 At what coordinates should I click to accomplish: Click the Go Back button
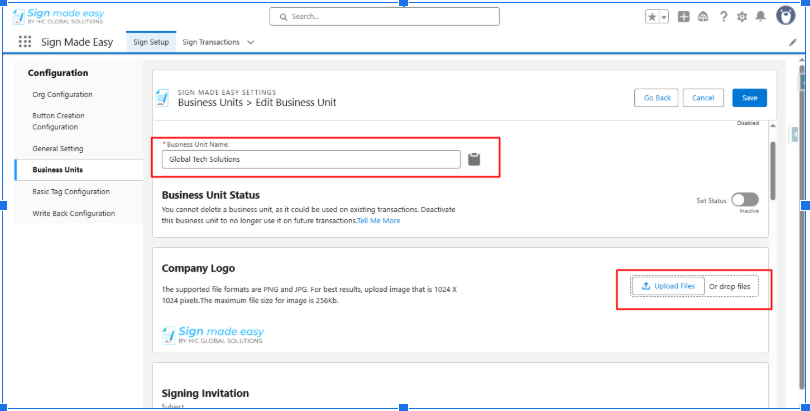pos(656,98)
